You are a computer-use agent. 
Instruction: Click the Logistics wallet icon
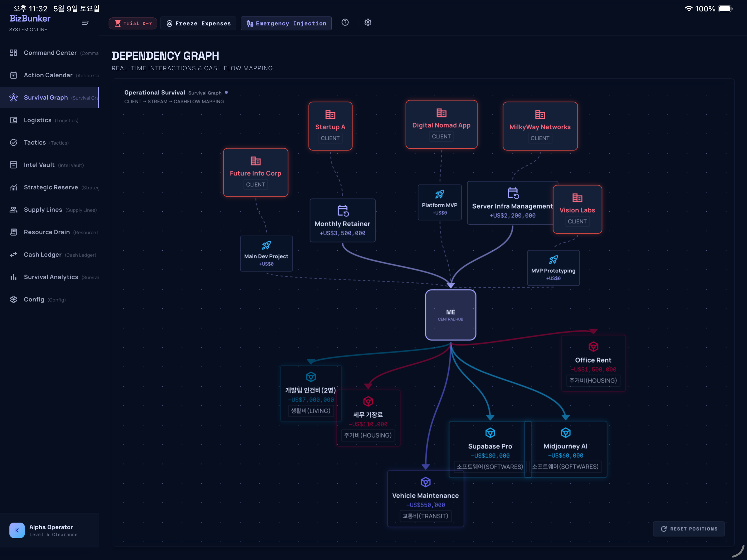point(14,120)
